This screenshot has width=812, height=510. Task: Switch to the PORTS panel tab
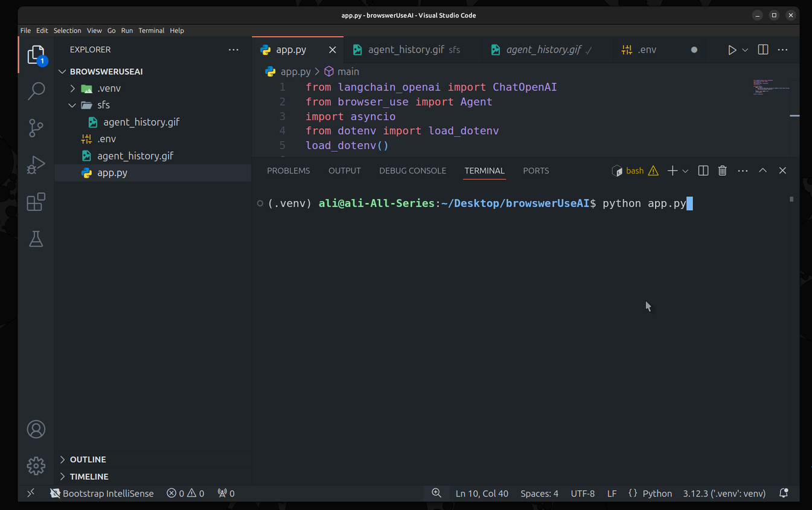536,171
